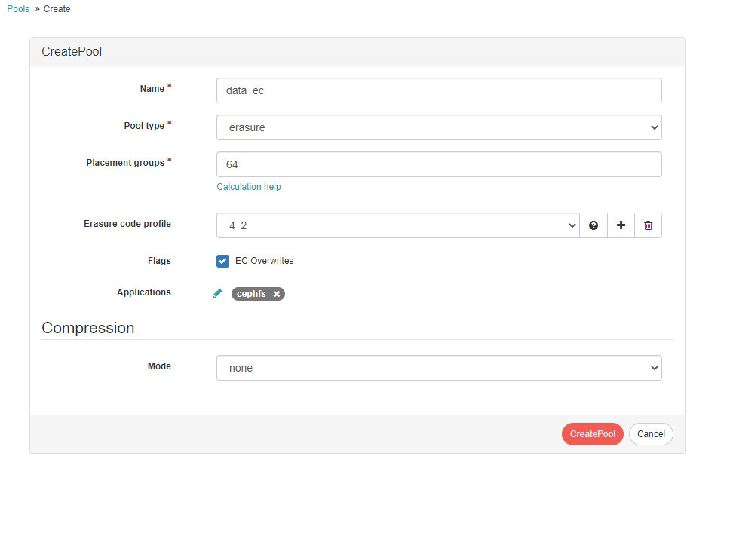This screenshot has width=730, height=560.
Task: Add a new erasure code profile
Action: (x=621, y=225)
